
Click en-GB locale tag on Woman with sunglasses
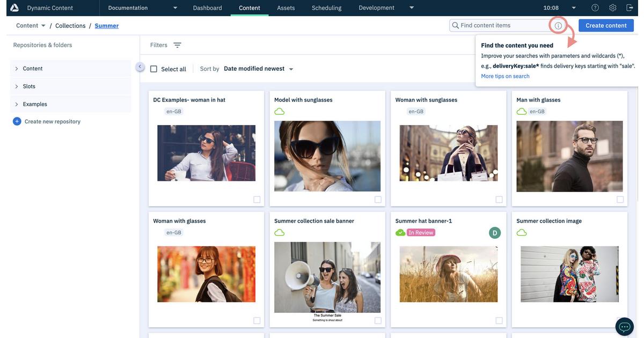click(416, 112)
